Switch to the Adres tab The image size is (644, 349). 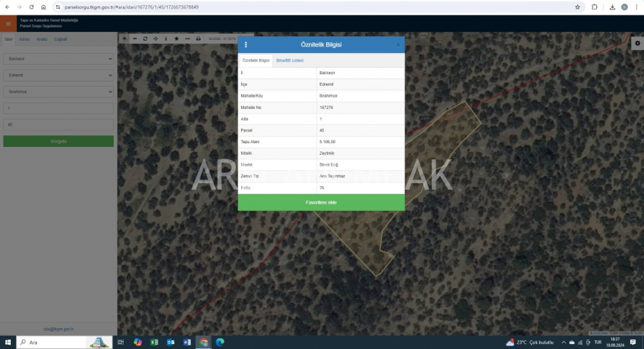(25, 39)
